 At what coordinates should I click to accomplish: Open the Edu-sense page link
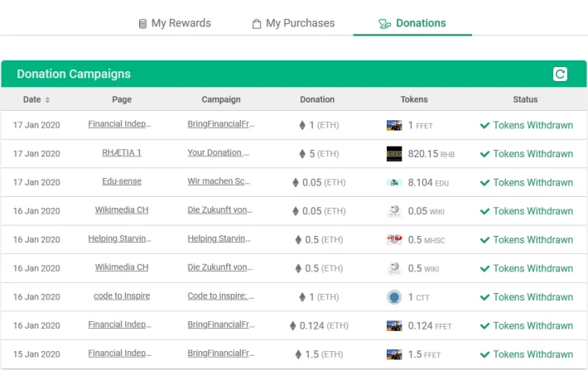tap(122, 182)
